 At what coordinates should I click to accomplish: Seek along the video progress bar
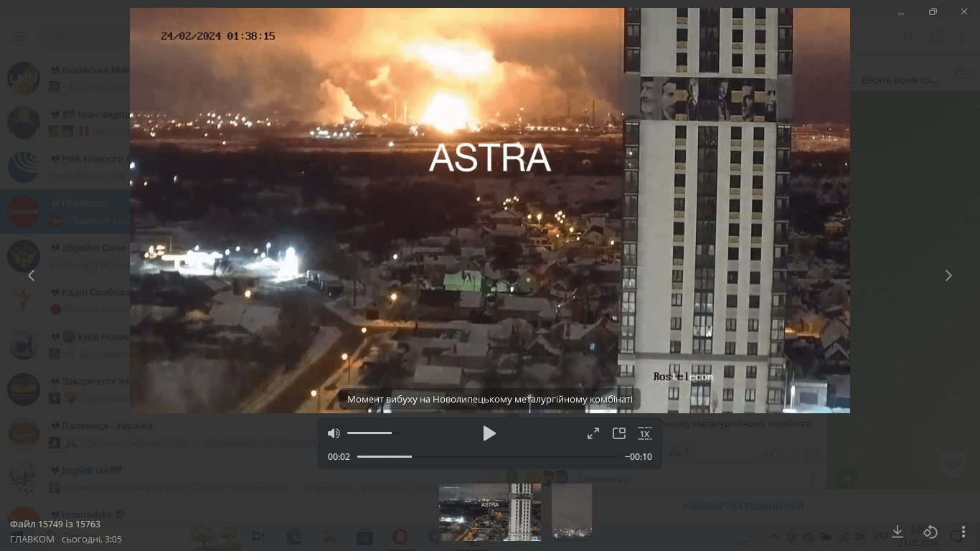click(x=488, y=456)
